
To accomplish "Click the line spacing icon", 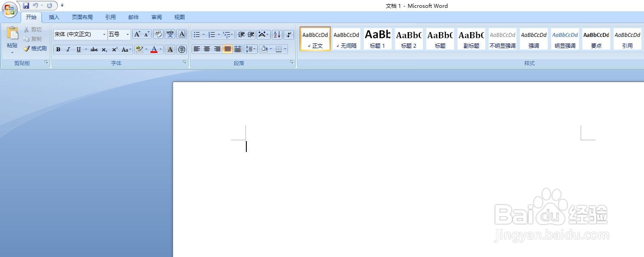I will [251, 49].
